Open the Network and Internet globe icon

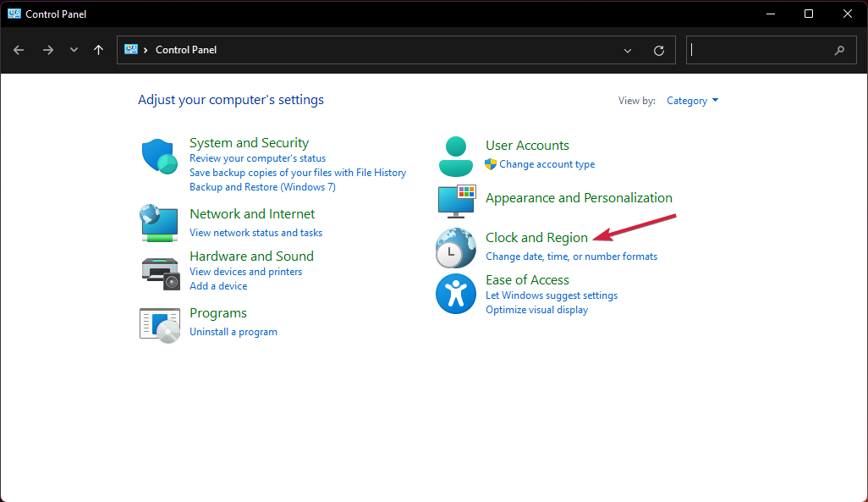point(159,223)
